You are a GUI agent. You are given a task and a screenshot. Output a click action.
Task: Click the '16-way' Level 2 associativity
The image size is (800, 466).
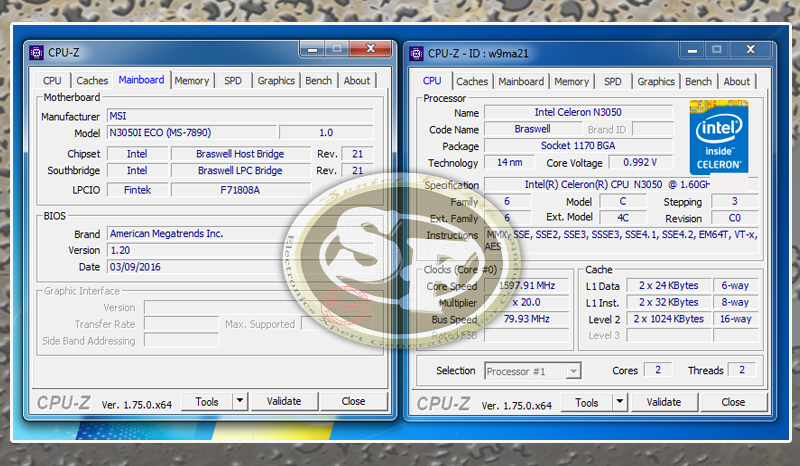pos(735,319)
